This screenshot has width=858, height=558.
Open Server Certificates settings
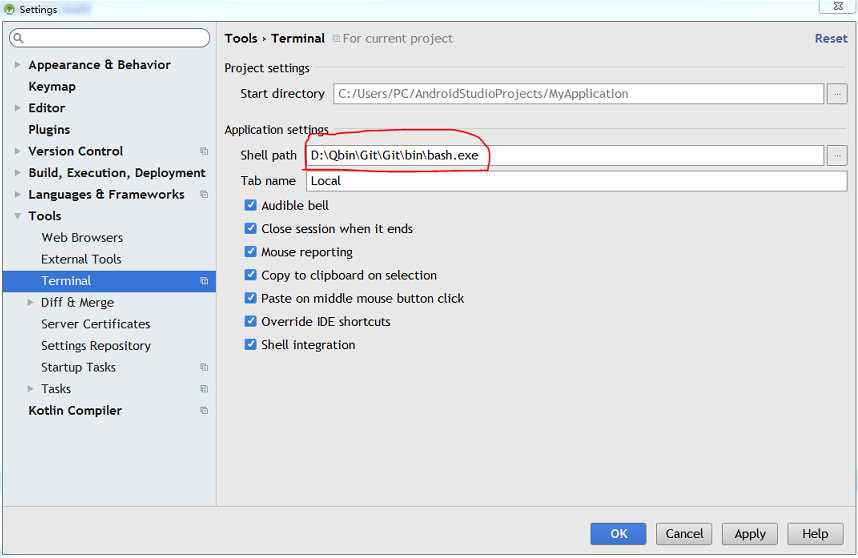(96, 324)
